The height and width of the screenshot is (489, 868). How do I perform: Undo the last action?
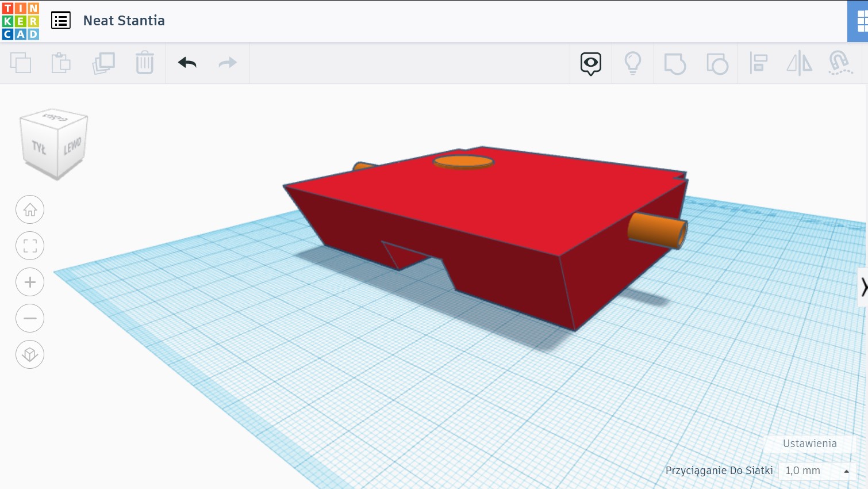coord(187,63)
